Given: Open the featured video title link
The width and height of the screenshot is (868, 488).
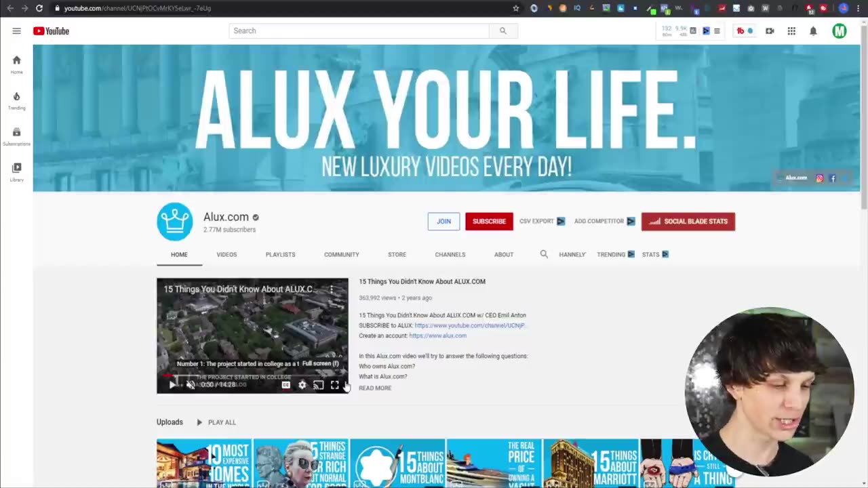Looking at the screenshot, I should point(422,281).
